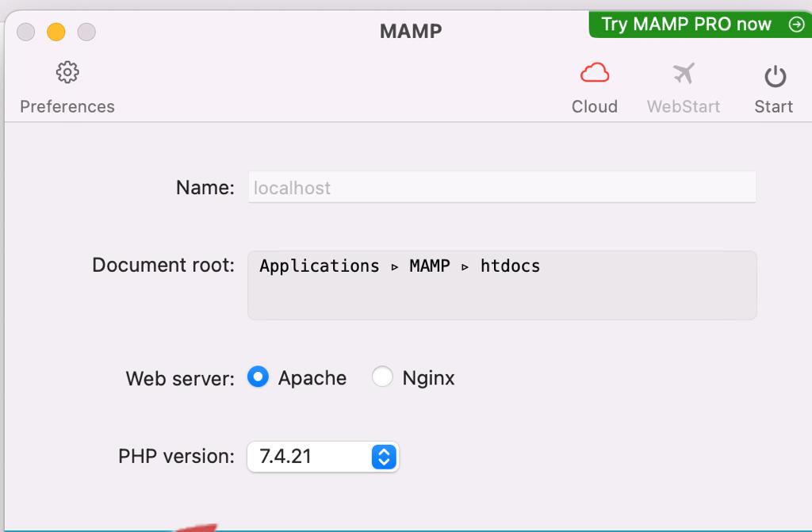Click the Apache label text

point(312,378)
